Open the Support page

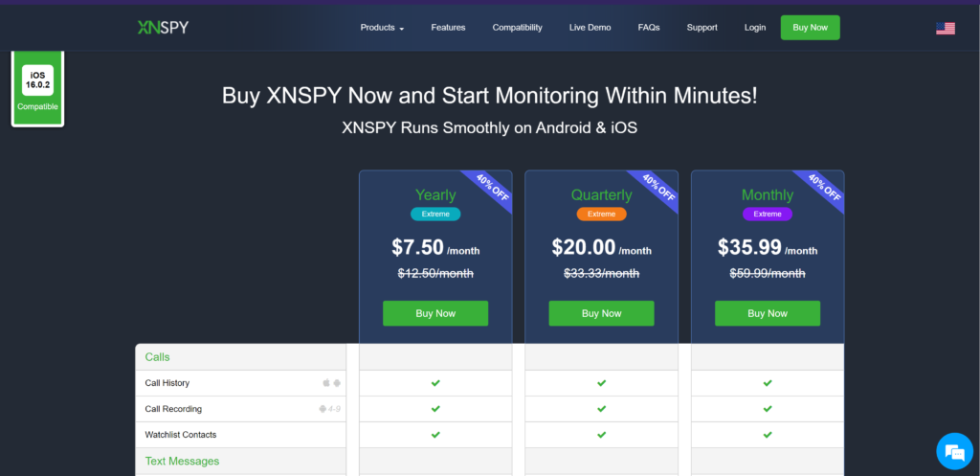[702, 28]
